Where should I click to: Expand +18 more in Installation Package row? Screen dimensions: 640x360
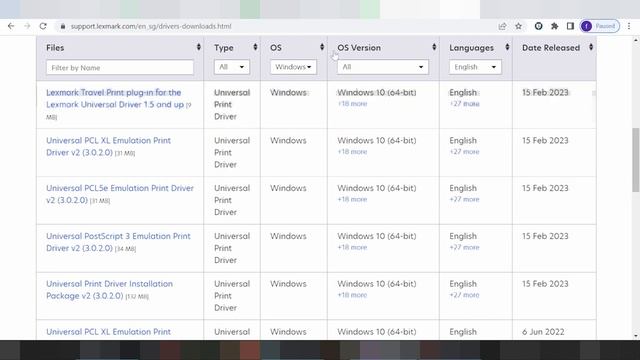coord(352,295)
